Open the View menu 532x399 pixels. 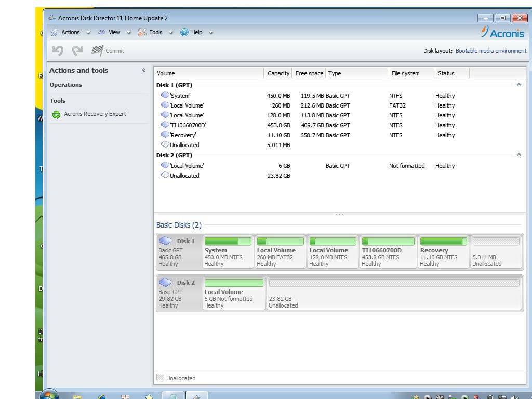(x=114, y=32)
